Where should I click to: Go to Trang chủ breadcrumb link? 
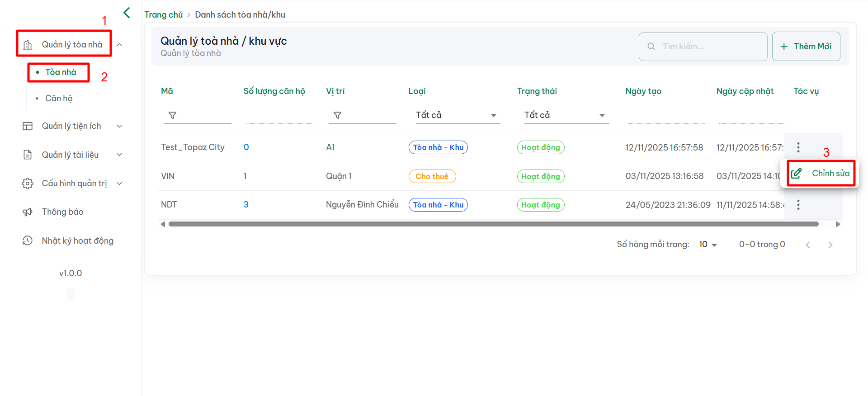click(163, 15)
